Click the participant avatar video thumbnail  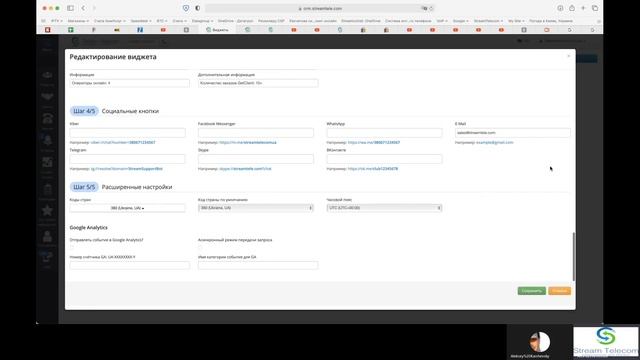coord(540,342)
